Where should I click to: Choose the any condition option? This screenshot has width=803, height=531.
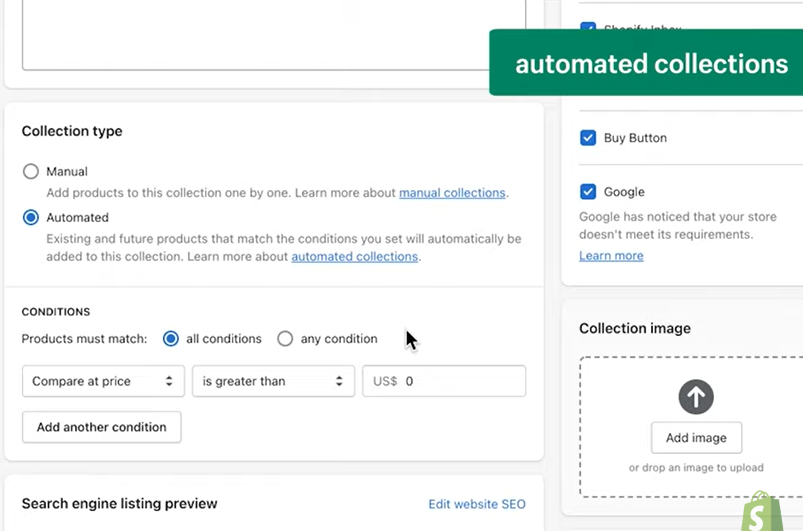[x=285, y=339]
